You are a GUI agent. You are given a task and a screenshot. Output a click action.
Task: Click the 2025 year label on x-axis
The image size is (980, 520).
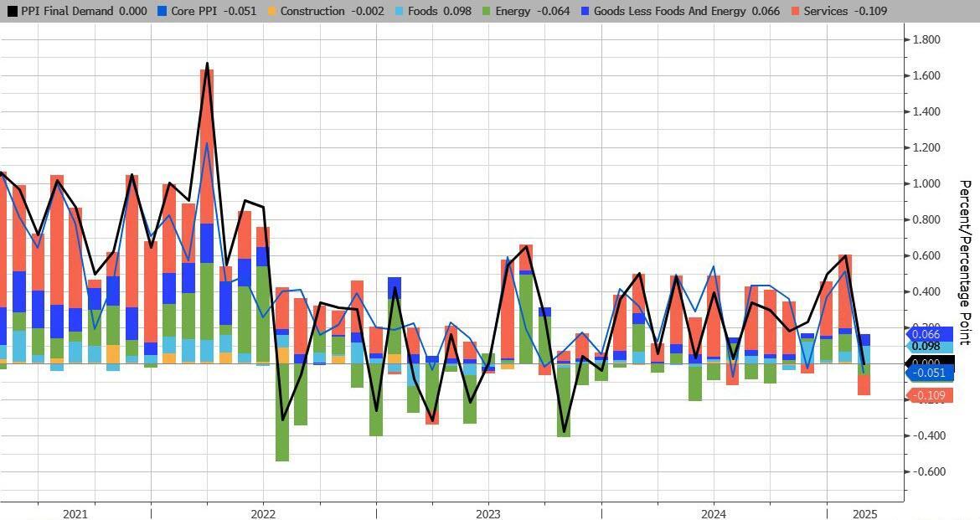coord(863,513)
